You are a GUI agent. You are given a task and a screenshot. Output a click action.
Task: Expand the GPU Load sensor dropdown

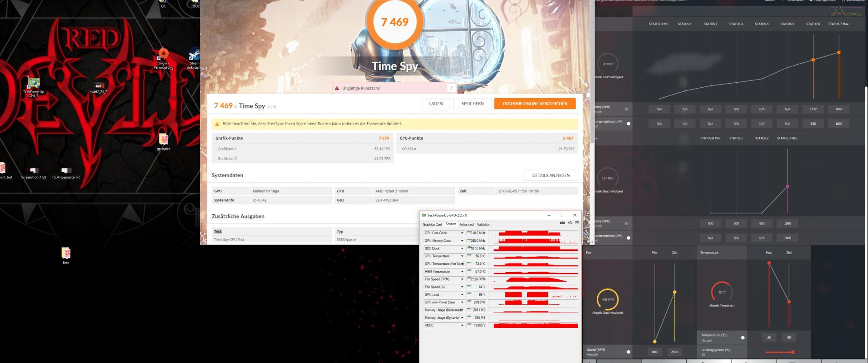pos(462,295)
